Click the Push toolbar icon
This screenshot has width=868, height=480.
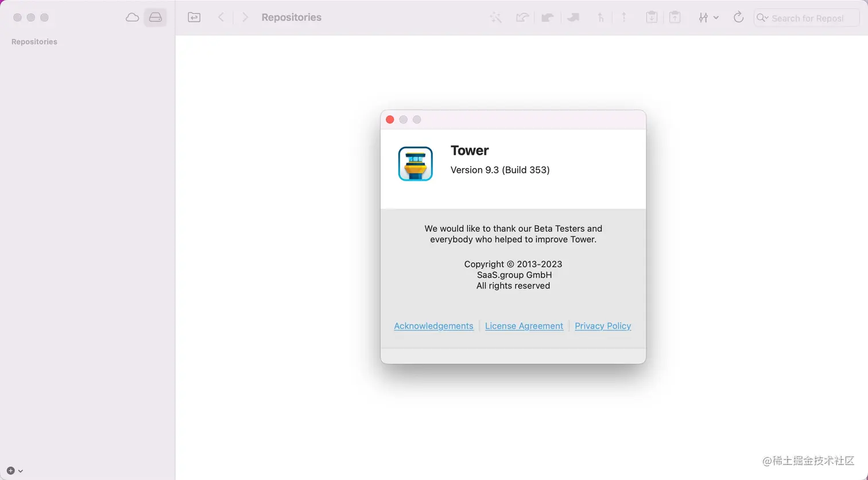[x=573, y=18]
